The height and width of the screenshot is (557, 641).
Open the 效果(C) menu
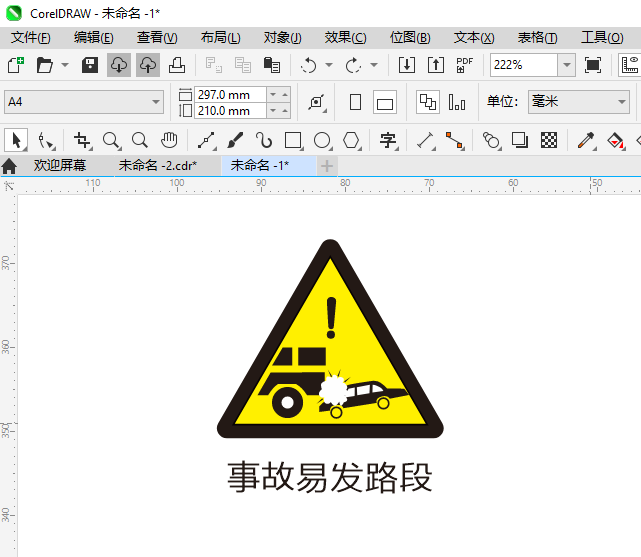click(345, 38)
